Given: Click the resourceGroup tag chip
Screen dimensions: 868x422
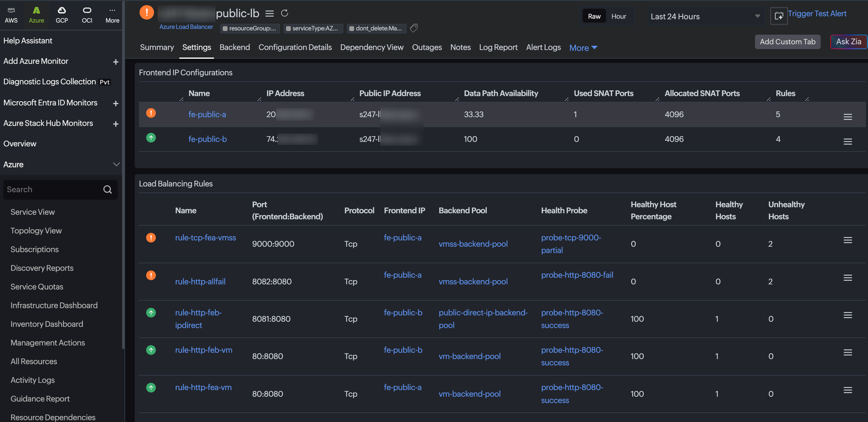Looking at the screenshot, I should (x=250, y=28).
